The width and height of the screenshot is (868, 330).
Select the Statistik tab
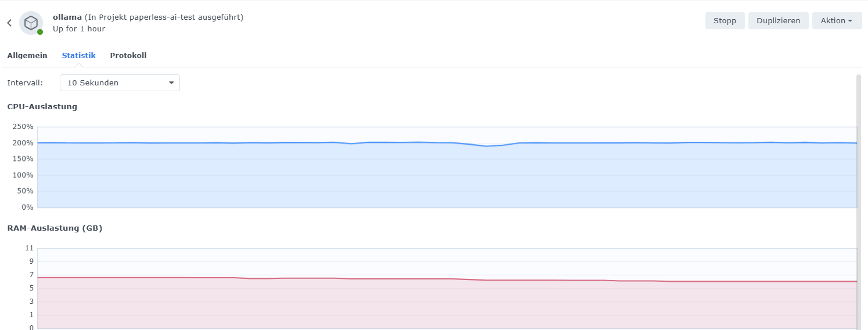78,56
